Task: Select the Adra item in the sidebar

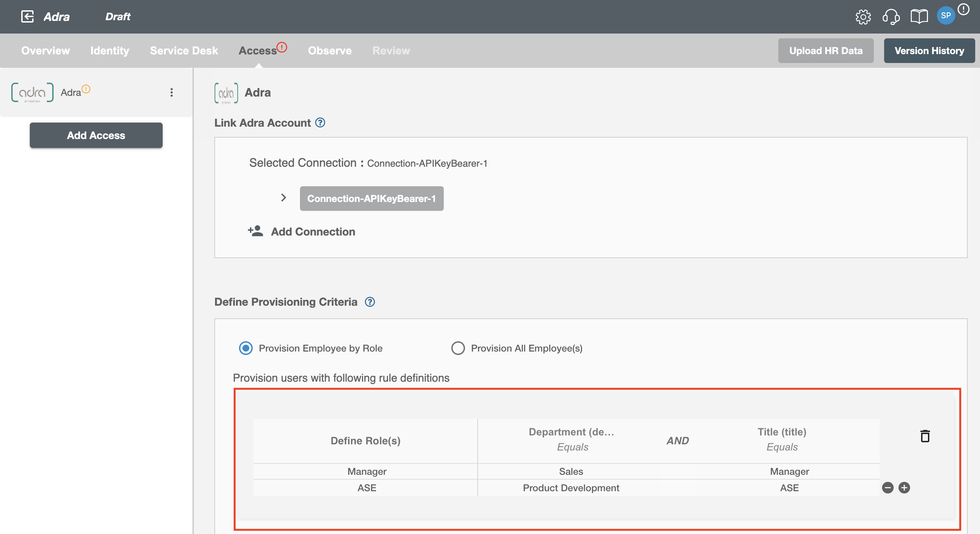Action: coord(96,92)
